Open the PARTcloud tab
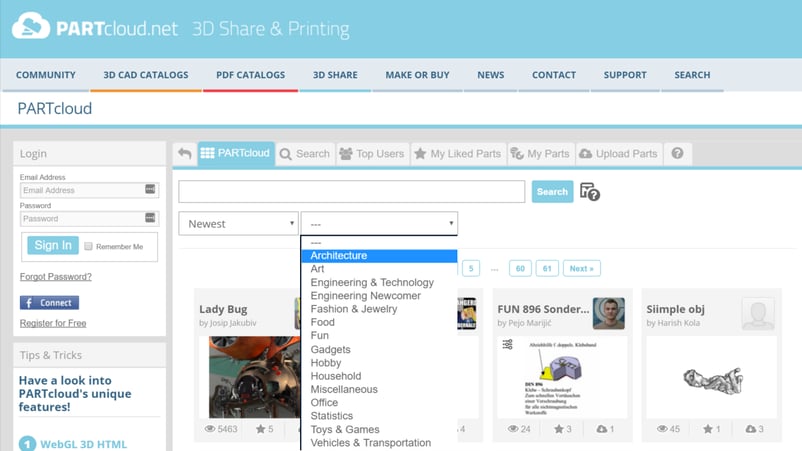The width and height of the screenshot is (802, 451). click(x=236, y=153)
